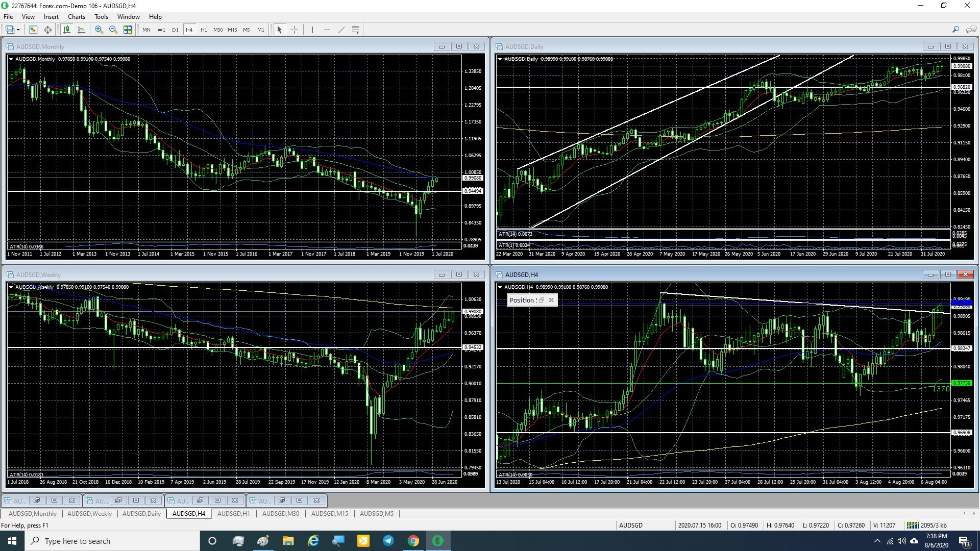Click the AUDSGD,Daily chart window icon
980x551 pixels.
click(x=499, y=46)
